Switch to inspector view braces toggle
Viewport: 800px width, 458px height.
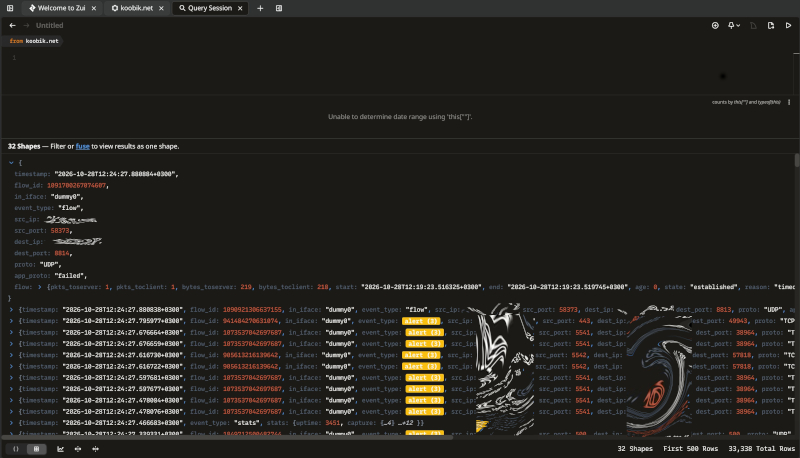click(x=16, y=449)
